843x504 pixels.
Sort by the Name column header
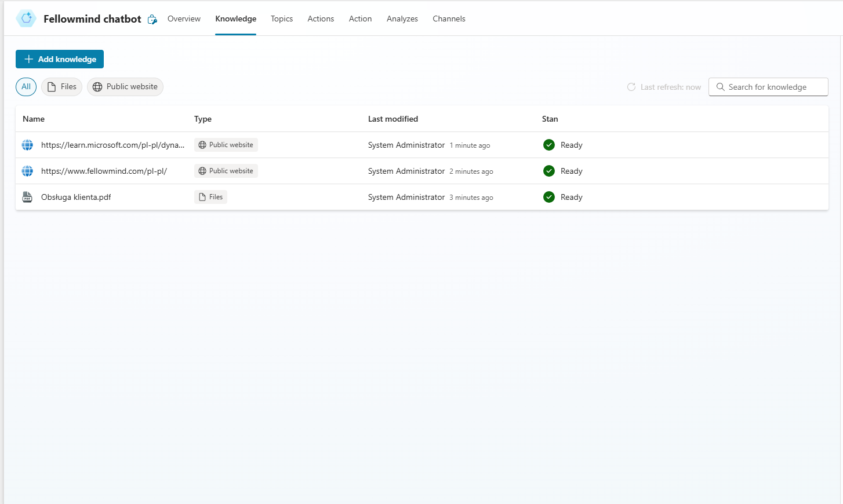tap(34, 119)
